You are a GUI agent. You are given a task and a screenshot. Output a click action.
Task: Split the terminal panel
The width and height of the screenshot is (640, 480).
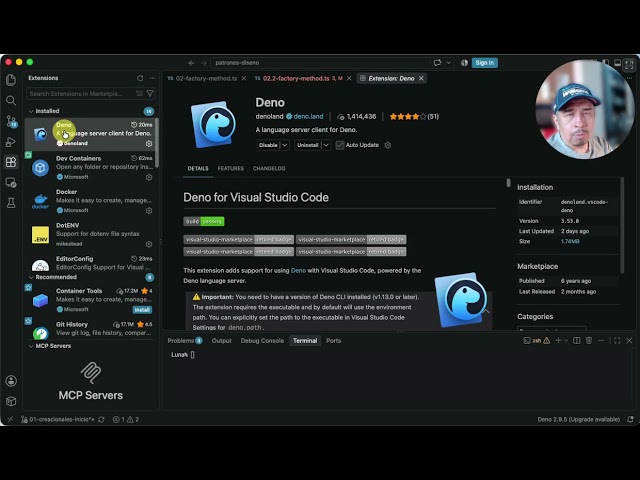(x=577, y=340)
